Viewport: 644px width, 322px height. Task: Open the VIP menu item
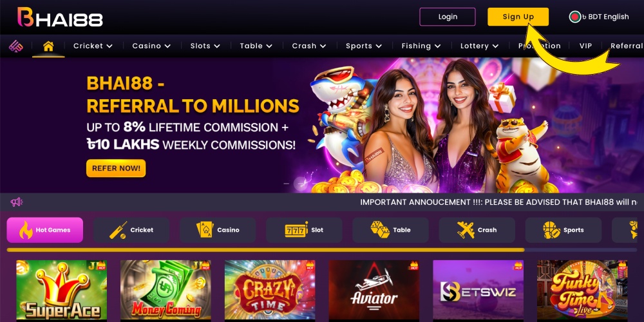[585, 46]
